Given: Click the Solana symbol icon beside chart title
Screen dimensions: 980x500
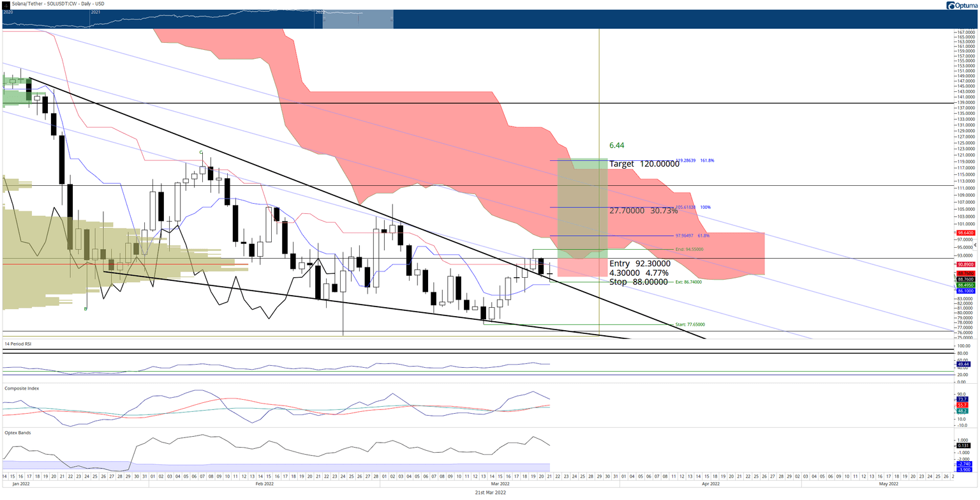Looking at the screenshot, I should coord(5,4).
